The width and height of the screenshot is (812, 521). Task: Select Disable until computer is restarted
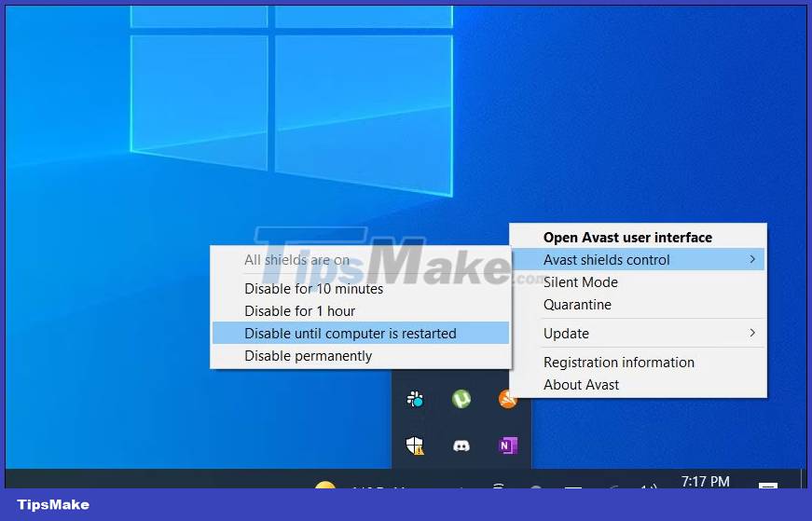click(x=361, y=334)
